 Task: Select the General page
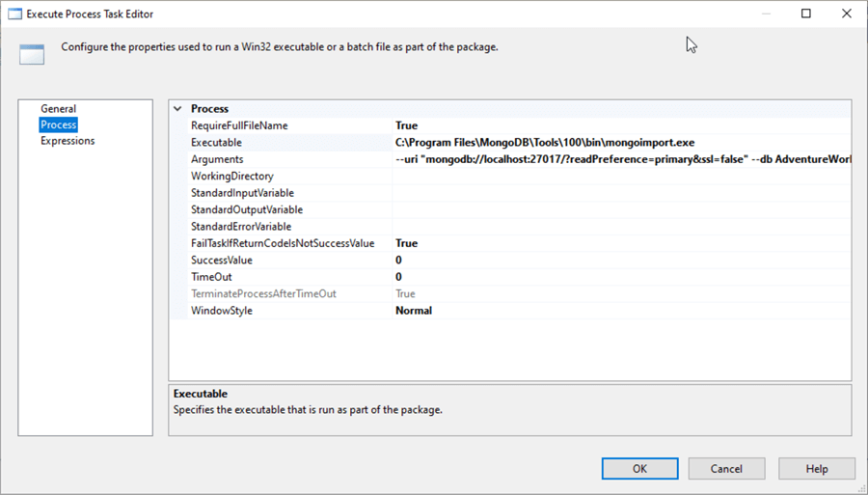click(x=58, y=109)
